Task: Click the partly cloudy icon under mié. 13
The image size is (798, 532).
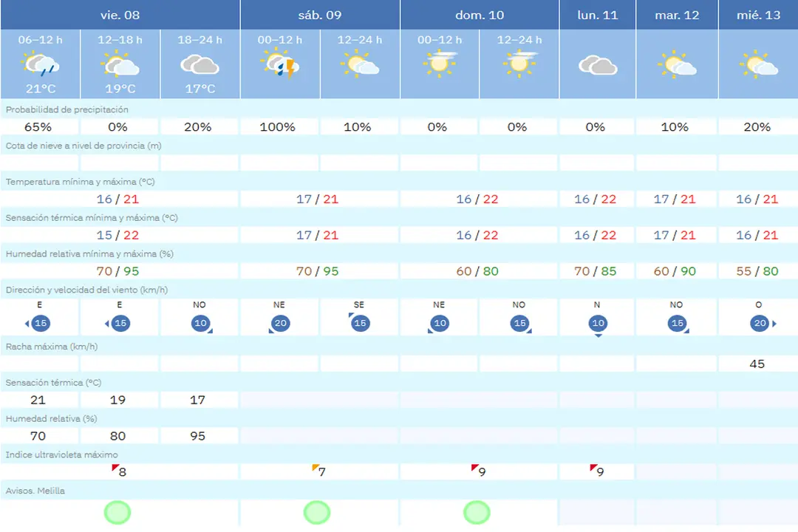Action: pyautogui.click(x=759, y=65)
